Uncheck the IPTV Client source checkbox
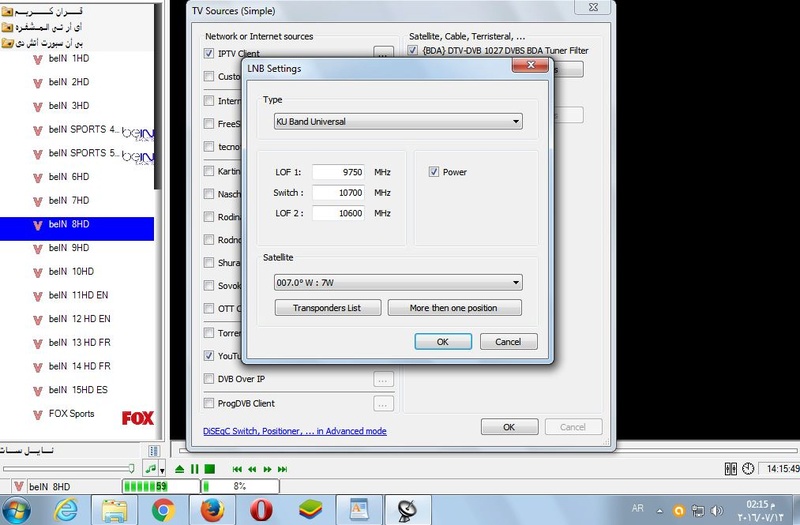This screenshot has height=525, width=800. click(209, 53)
